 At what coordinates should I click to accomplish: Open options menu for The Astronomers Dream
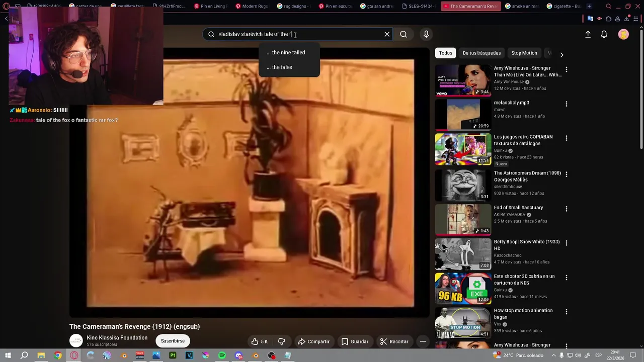tap(567, 174)
